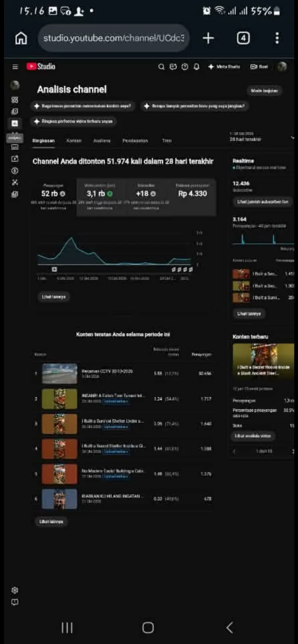Open a new browser tab with plus
The image size is (298, 644).
pyautogui.click(x=208, y=38)
